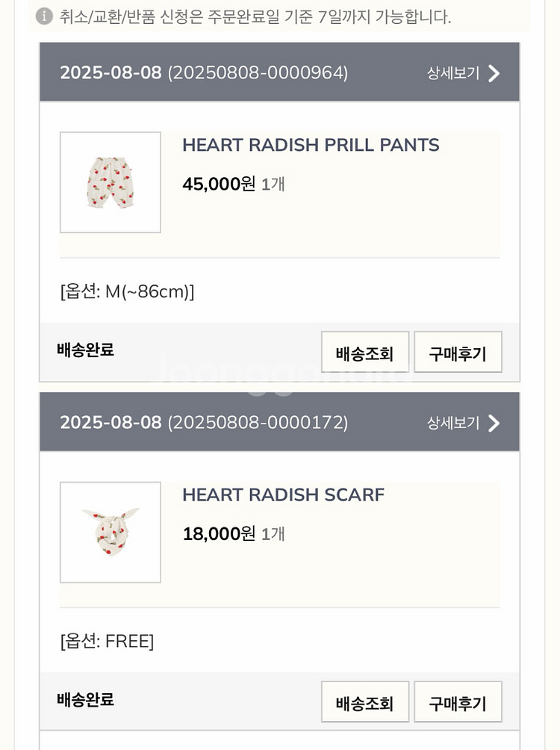Image resolution: width=560 pixels, height=750 pixels.
Task: Open 상세보기 for order 20250808-0000172
Action: (453, 424)
